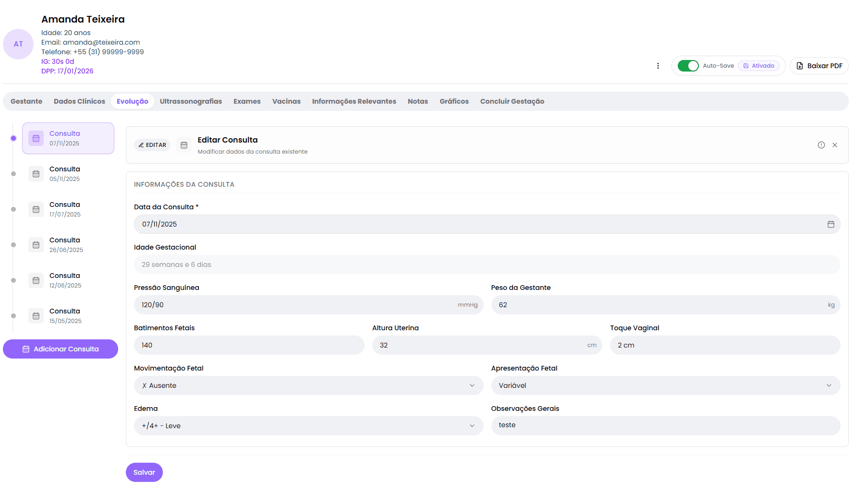
Task: Click the Salvar button
Action: click(x=144, y=472)
